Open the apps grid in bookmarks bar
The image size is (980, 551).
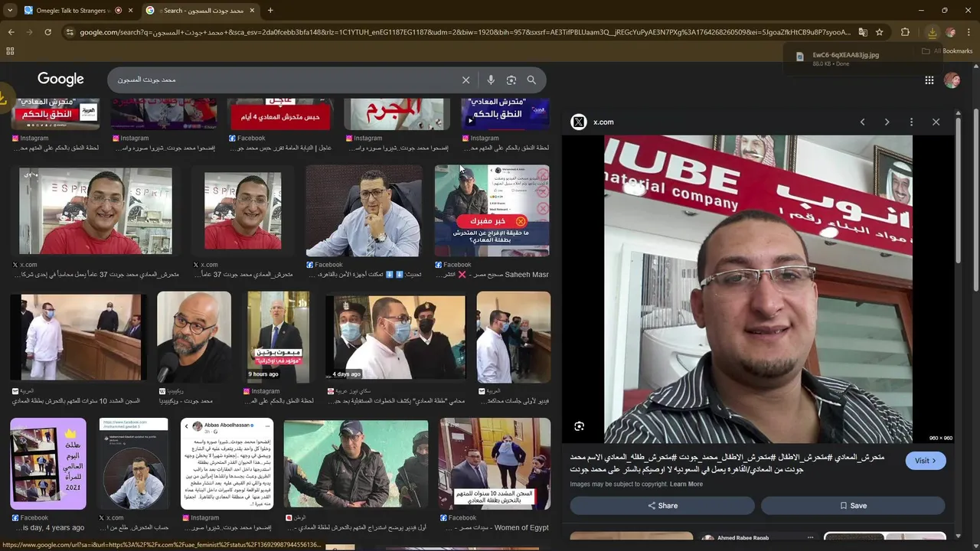tap(10, 51)
